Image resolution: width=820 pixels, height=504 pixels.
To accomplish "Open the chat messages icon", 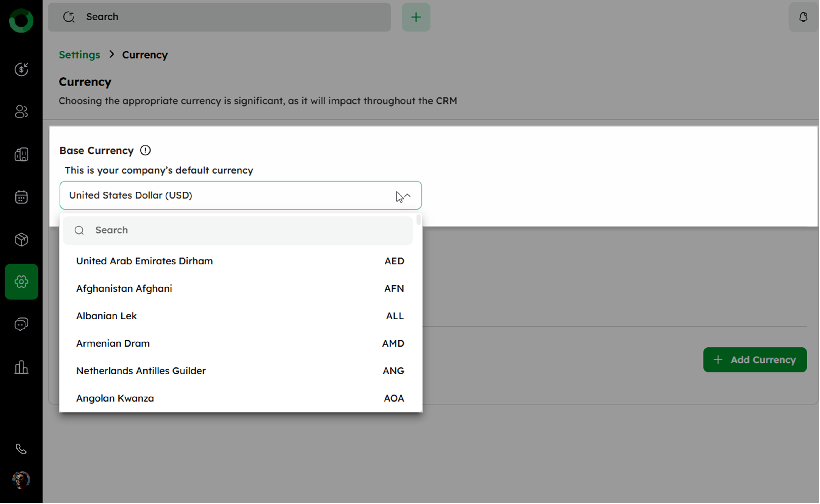I will click(21, 324).
